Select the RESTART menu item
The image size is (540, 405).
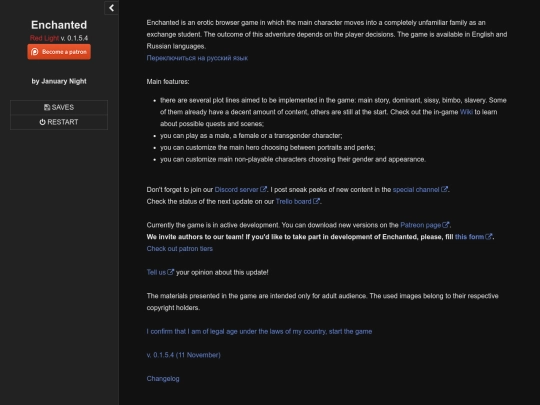click(x=59, y=122)
